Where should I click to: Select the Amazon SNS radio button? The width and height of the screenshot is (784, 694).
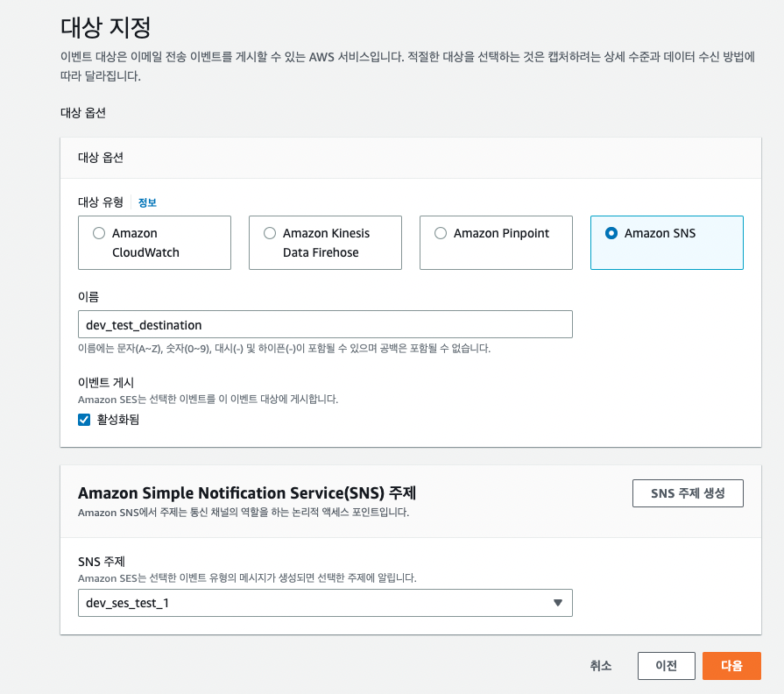tap(611, 233)
